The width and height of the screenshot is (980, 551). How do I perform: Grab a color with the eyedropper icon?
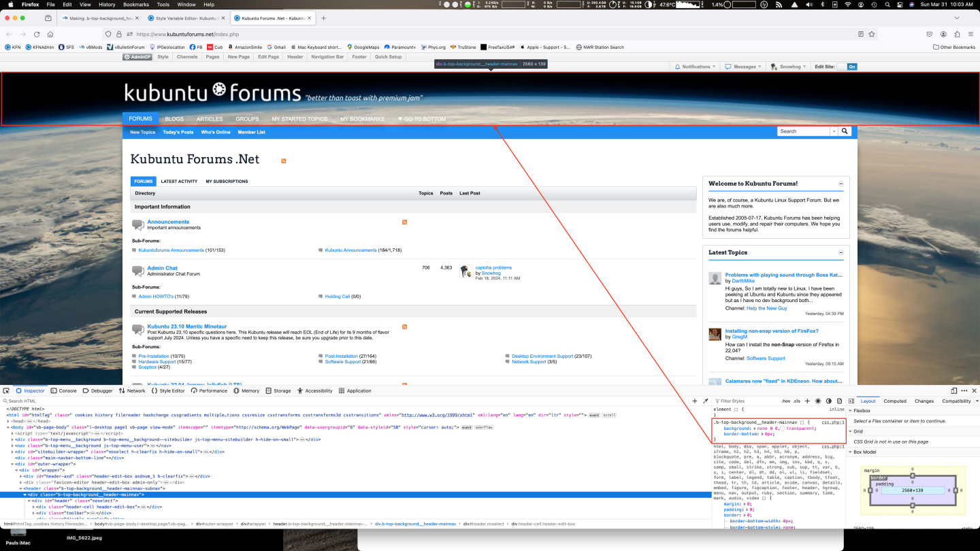(x=705, y=401)
